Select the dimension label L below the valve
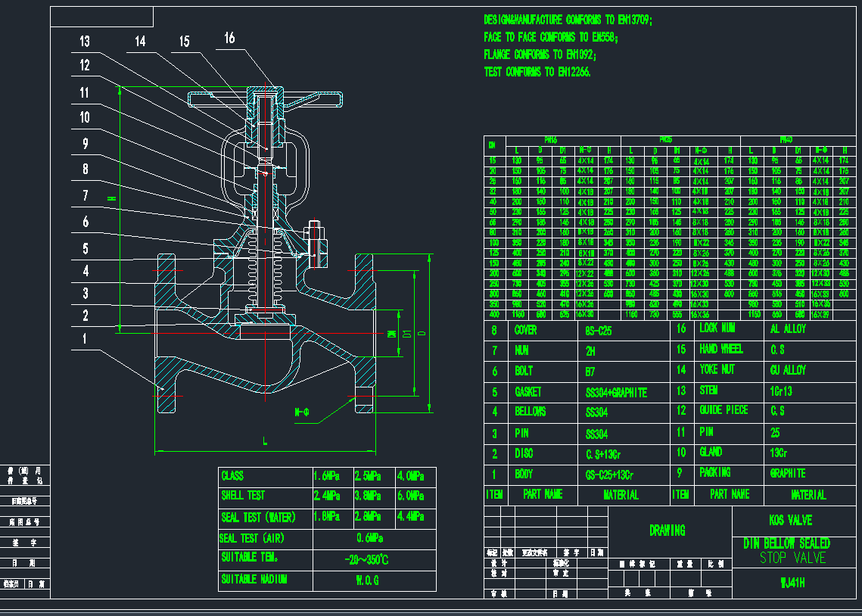862x616 pixels. 265,441
